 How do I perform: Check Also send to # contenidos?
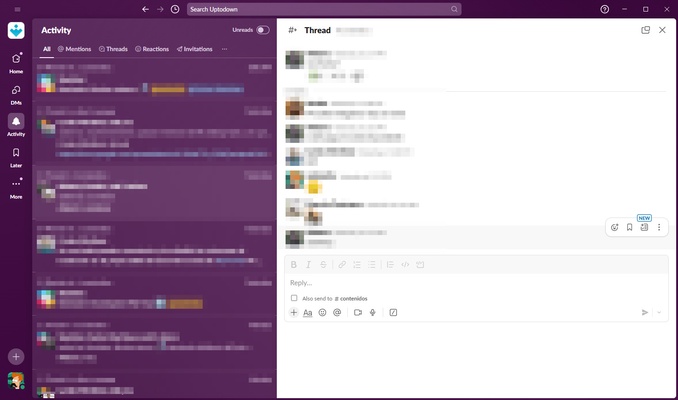coord(294,298)
